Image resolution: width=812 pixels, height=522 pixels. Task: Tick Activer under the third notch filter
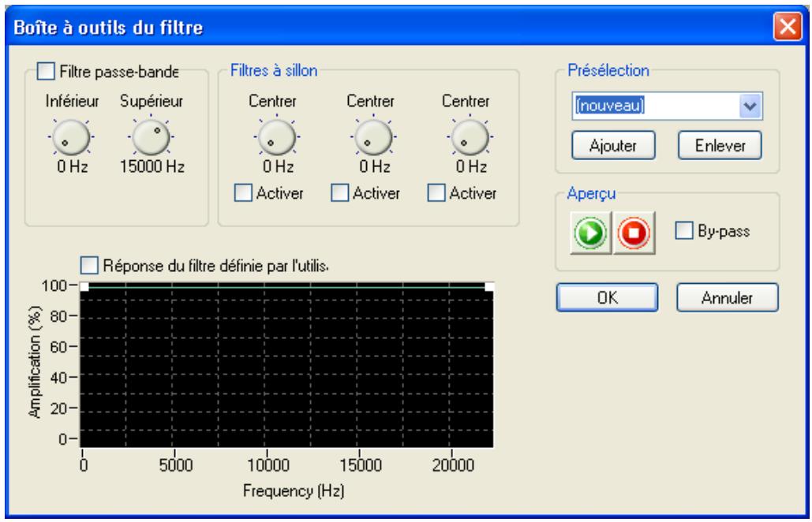[x=436, y=193]
